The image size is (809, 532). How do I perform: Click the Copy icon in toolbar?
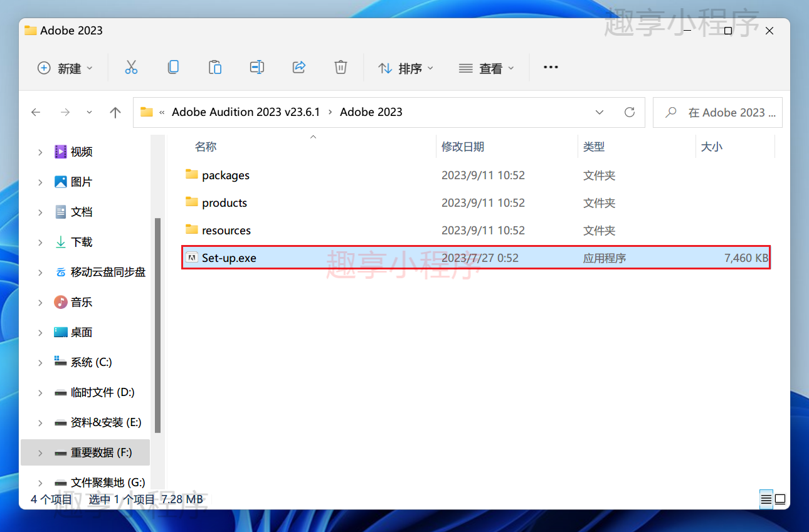[173, 68]
